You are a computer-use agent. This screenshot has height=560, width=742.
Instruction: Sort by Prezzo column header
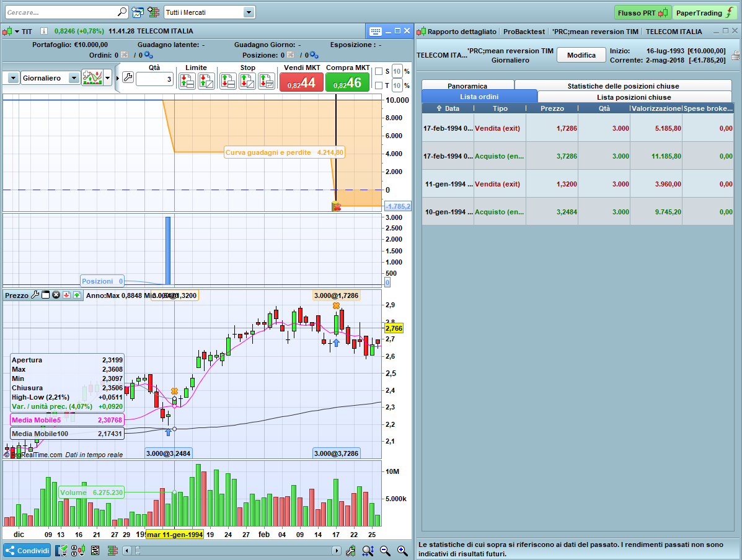click(x=552, y=108)
